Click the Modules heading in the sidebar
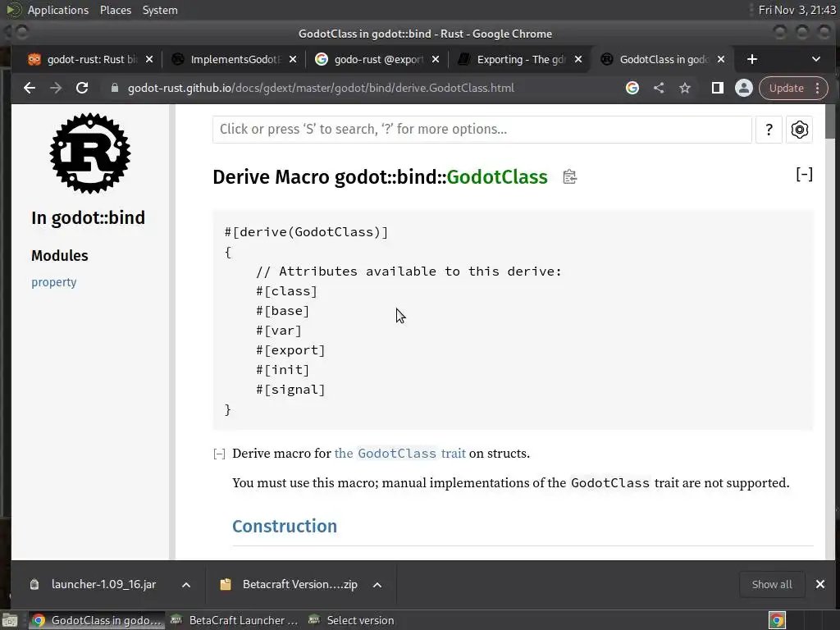The image size is (840, 630). click(59, 256)
